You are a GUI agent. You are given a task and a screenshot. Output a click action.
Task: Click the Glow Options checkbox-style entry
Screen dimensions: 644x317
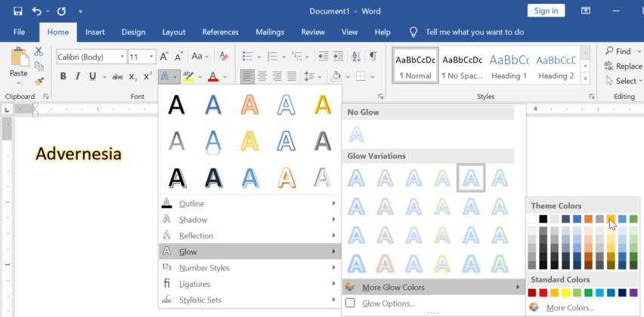click(389, 303)
